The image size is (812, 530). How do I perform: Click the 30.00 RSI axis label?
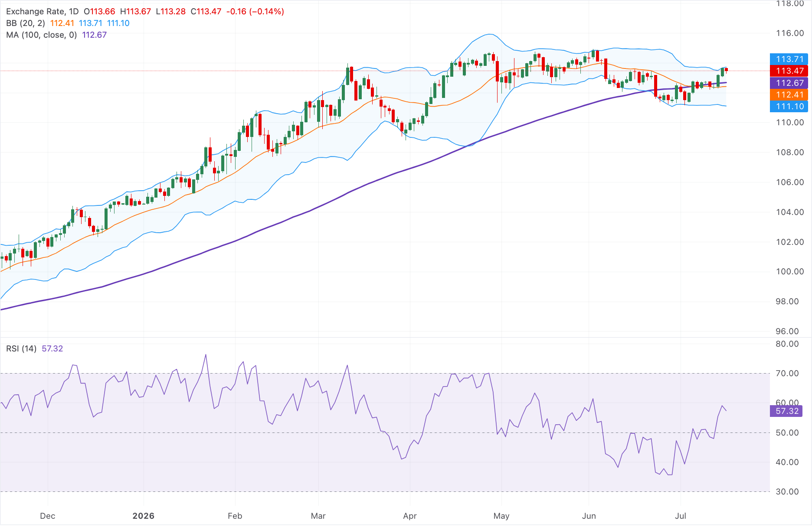[x=787, y=492]
